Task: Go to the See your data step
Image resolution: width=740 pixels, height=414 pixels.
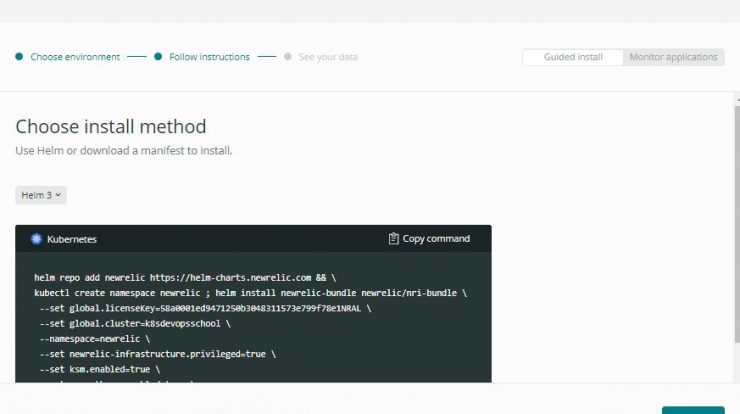Action: click(x=328, y=57)
